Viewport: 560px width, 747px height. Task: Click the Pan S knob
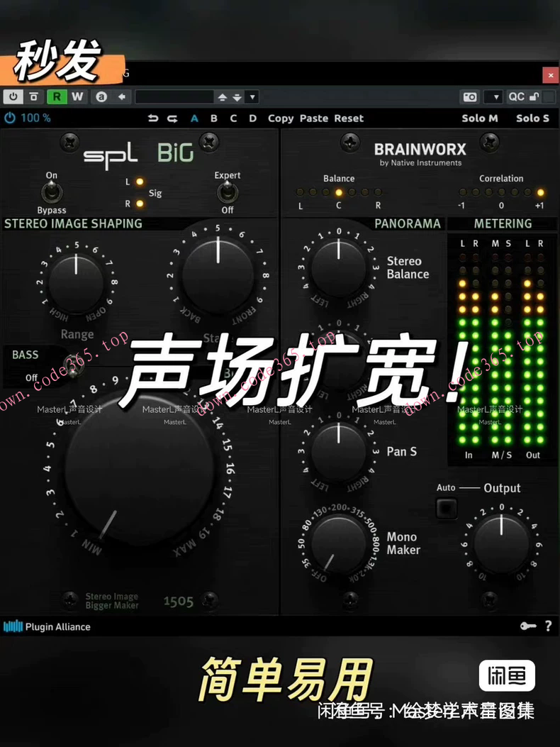(339, 452)
